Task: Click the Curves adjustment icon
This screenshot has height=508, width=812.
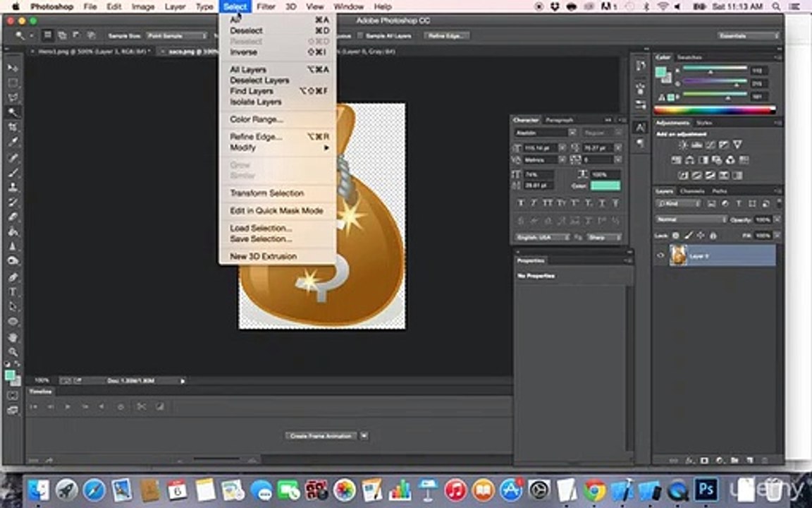Action: [710, 145]
